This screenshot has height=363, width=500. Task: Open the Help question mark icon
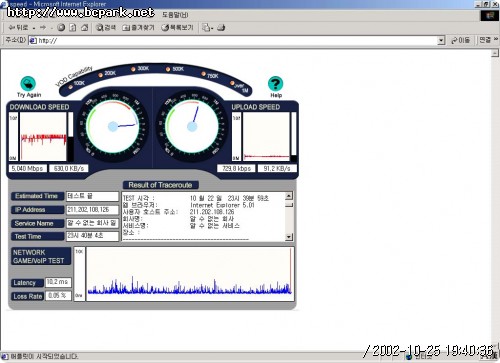tap(275, 83)
